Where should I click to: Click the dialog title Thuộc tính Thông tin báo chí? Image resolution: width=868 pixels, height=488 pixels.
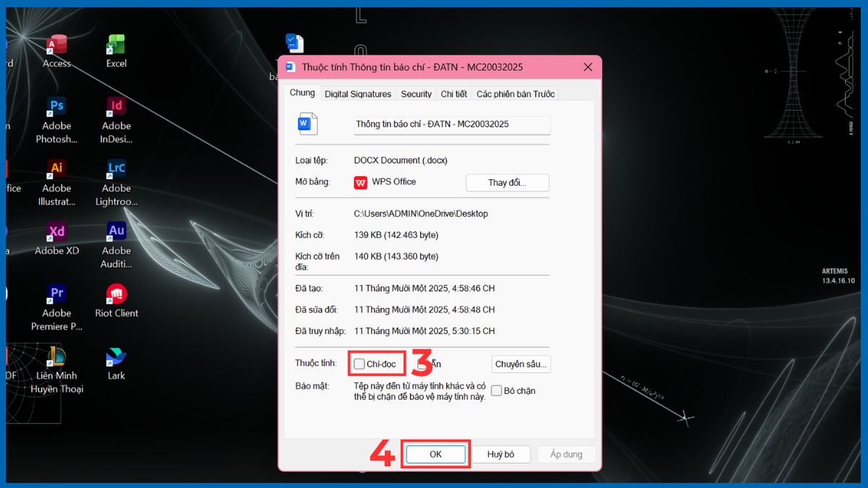click(x=412, y=67)
